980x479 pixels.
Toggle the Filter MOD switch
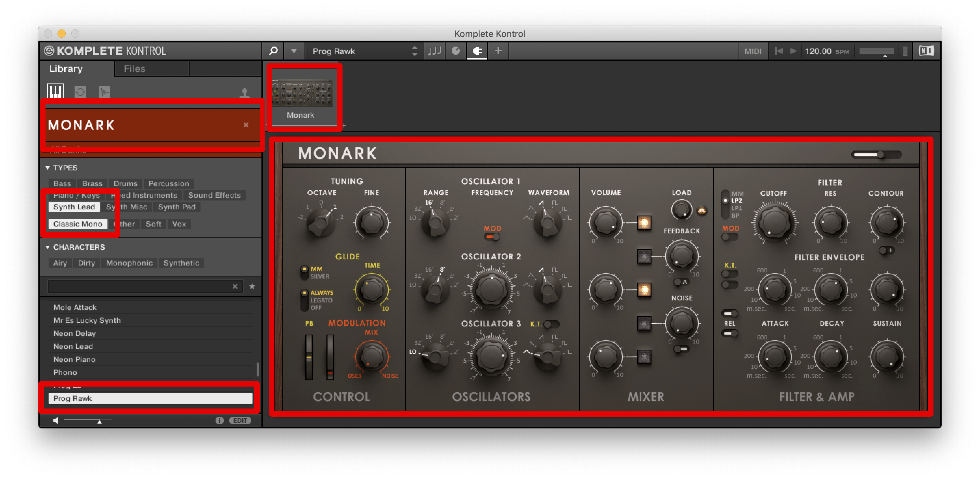tap(730, 237)
